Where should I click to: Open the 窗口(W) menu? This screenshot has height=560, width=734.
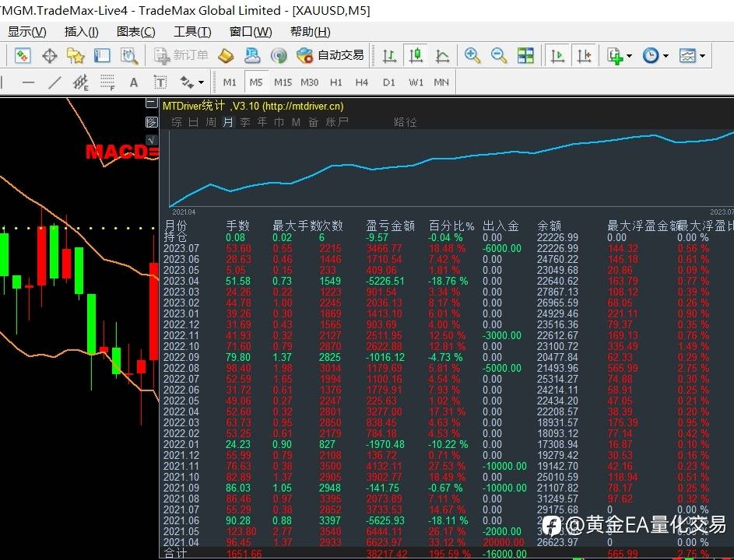(251, 32)
